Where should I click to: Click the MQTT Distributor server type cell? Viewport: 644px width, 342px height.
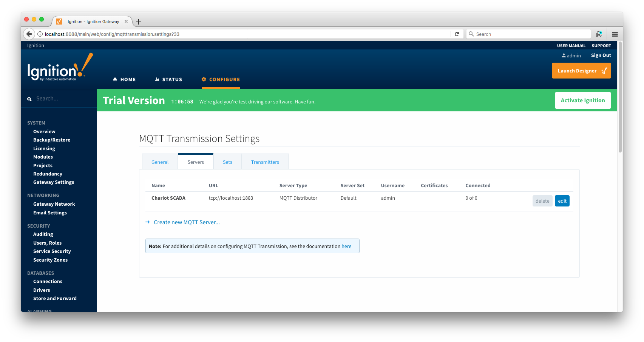(x=298, y=198)
